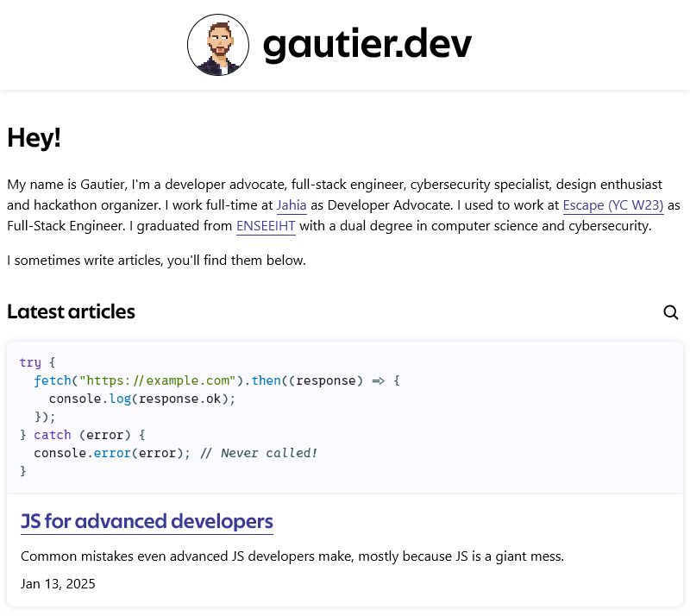Click the Jan 13, 2025 date

pyautogui.click(x=58, y=583)
